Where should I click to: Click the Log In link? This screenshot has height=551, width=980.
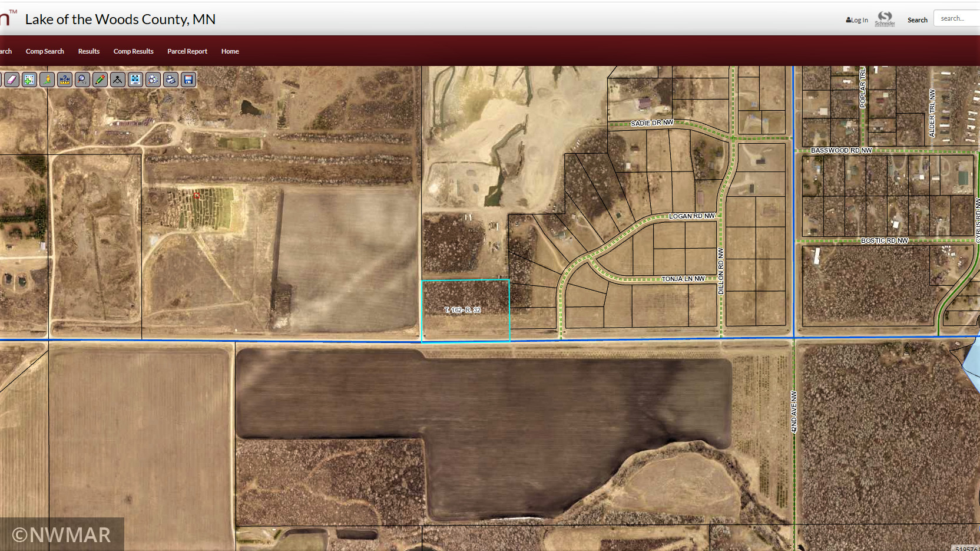click(857, 20)
